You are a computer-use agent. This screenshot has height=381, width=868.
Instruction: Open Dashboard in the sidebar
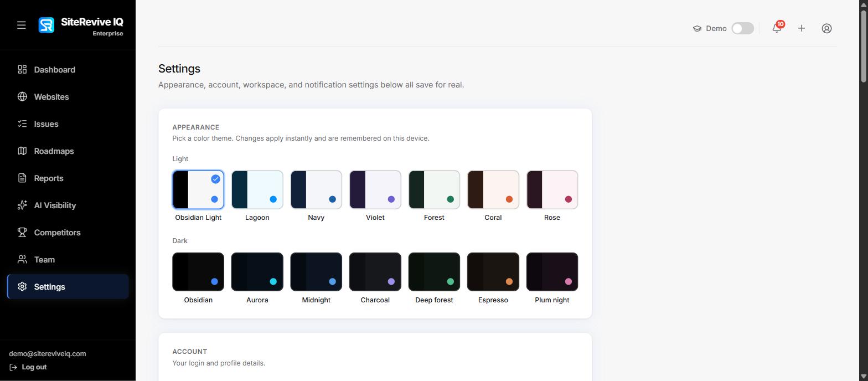click(68, 69)
